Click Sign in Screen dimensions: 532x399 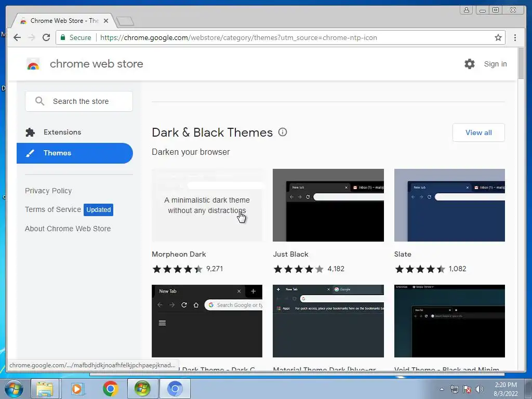pos(495,64)
